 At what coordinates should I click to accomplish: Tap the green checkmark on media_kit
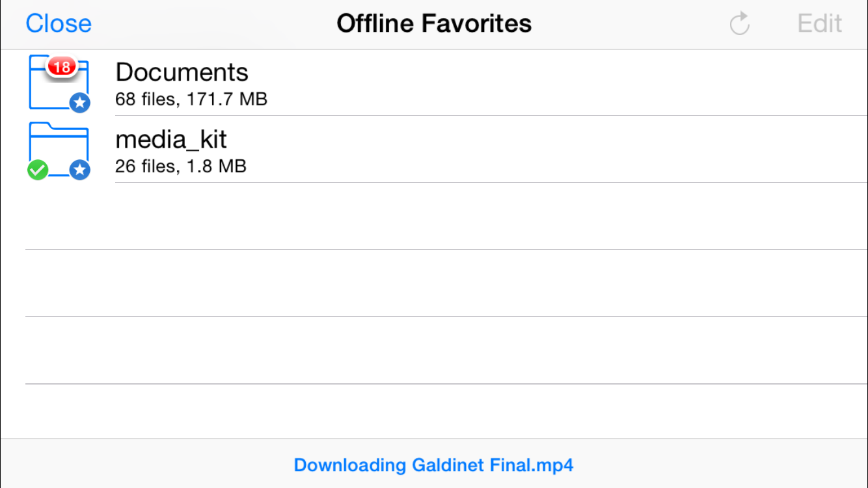38,170
